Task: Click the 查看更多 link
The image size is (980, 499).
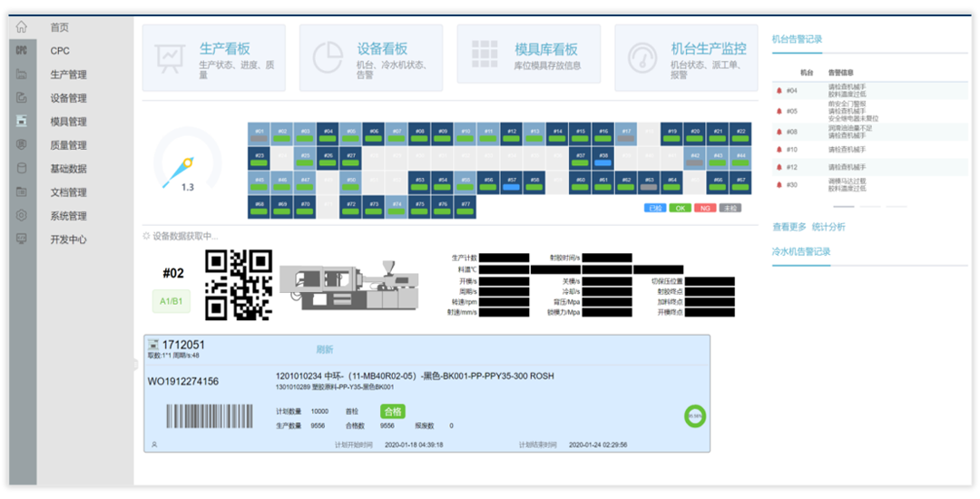Action: point(789,227)
